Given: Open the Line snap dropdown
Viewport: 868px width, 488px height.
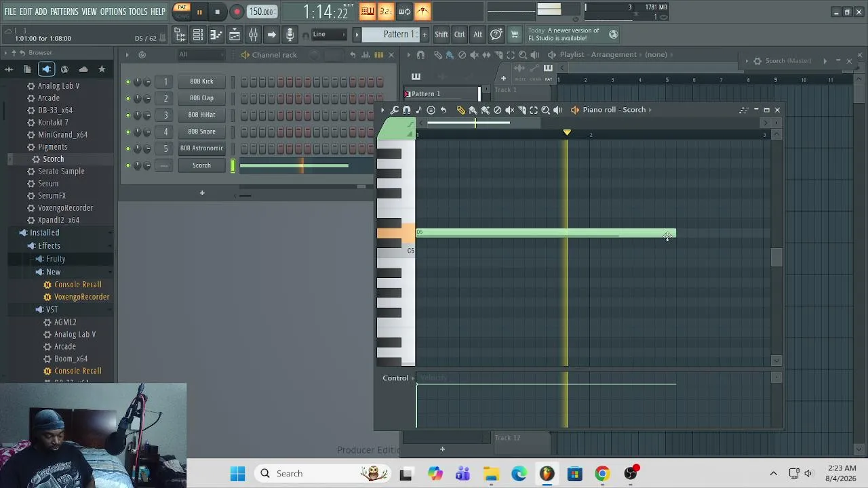Looking at the screenshot, I should 328,35.
